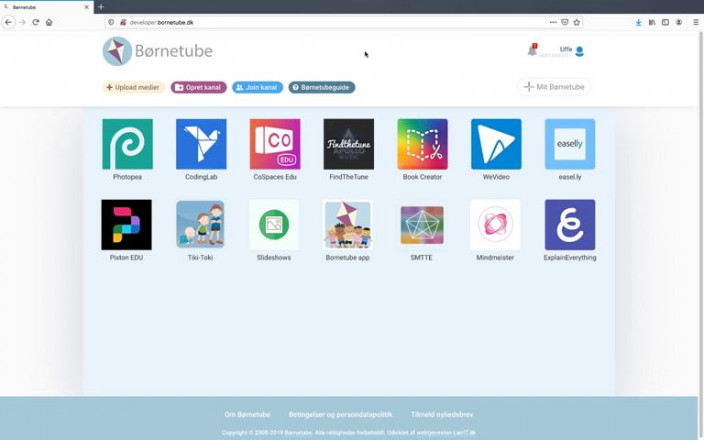This screenshot has width=704, height=440.
Task: Launch the ExplainEverything app icon
Action: click(x=570, y=225)
